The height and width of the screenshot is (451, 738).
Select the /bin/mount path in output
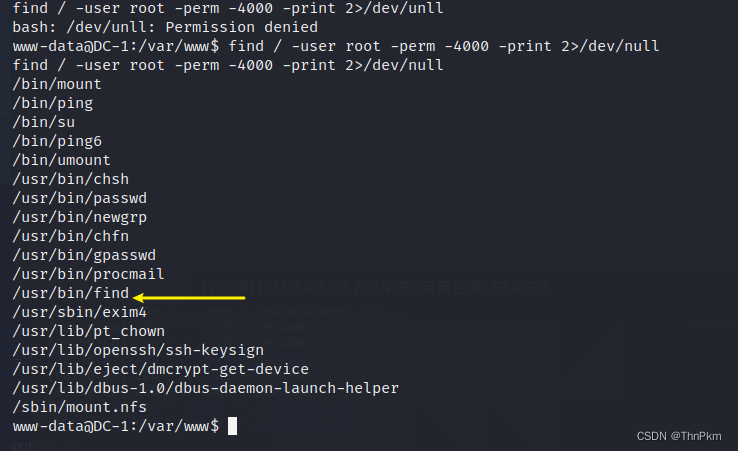57,84
